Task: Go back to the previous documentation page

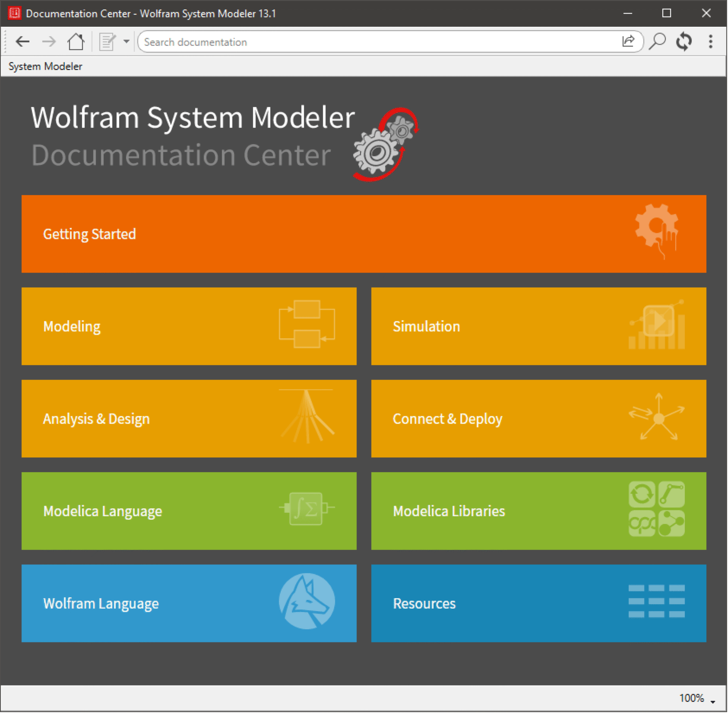Action: pyautogui.click(x=22, y=42)
